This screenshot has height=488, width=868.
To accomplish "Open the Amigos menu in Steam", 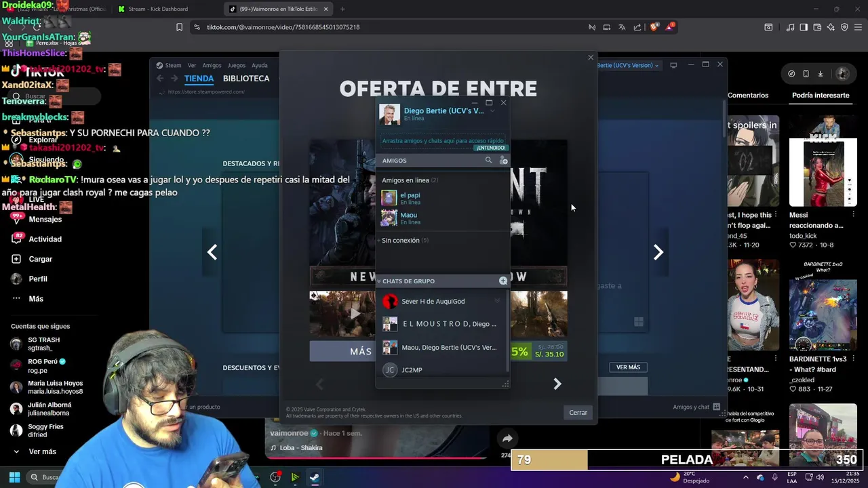I will (212, 65).
